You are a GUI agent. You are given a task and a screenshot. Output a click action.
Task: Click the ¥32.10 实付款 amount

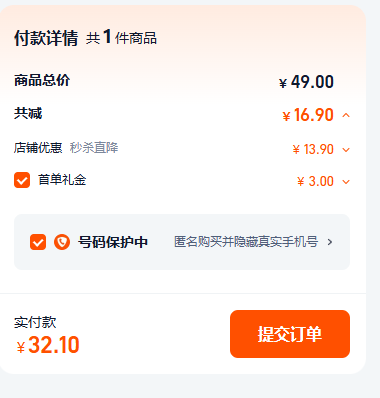pyautogui.click(x=48, y=345)
